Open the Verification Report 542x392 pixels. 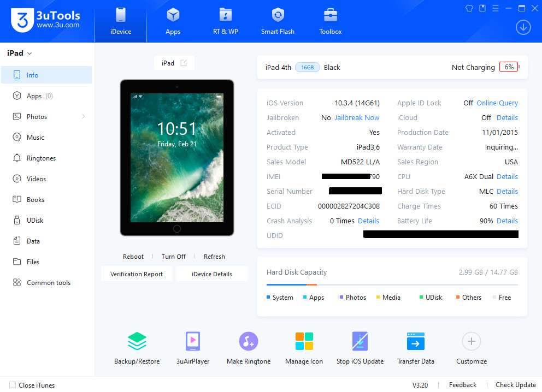pos(137,274)
